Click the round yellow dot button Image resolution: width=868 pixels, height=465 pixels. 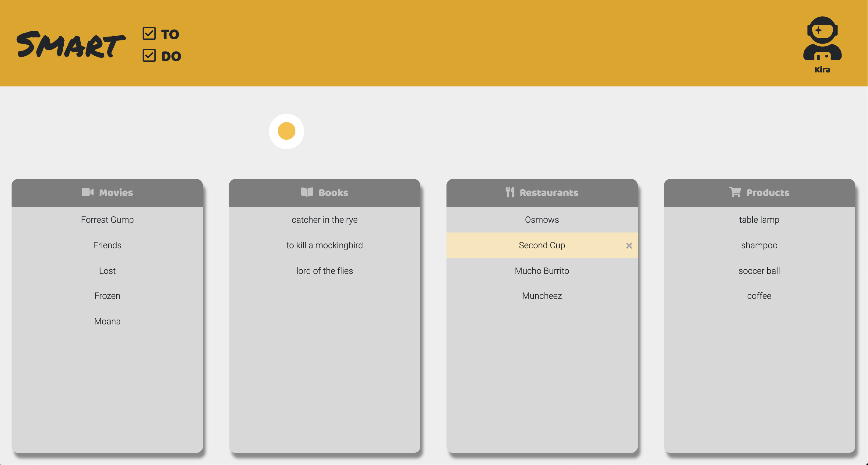[x=286, y=131]
